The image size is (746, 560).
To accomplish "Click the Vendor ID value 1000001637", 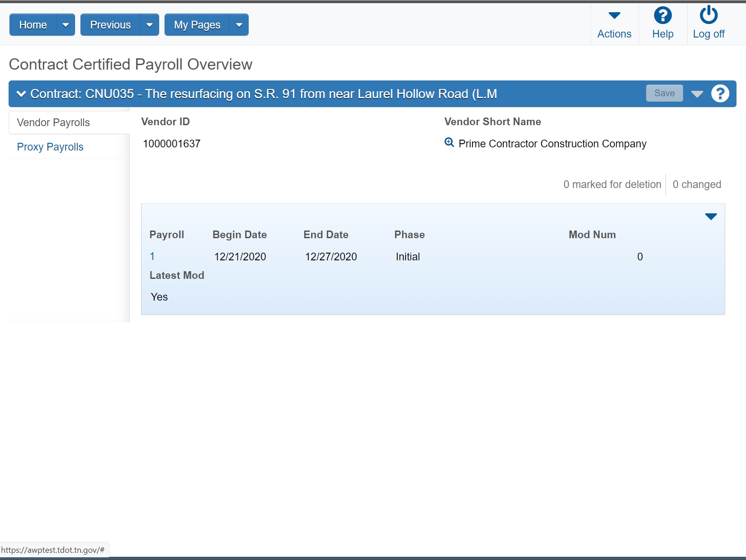I will (x=172, y=144).
